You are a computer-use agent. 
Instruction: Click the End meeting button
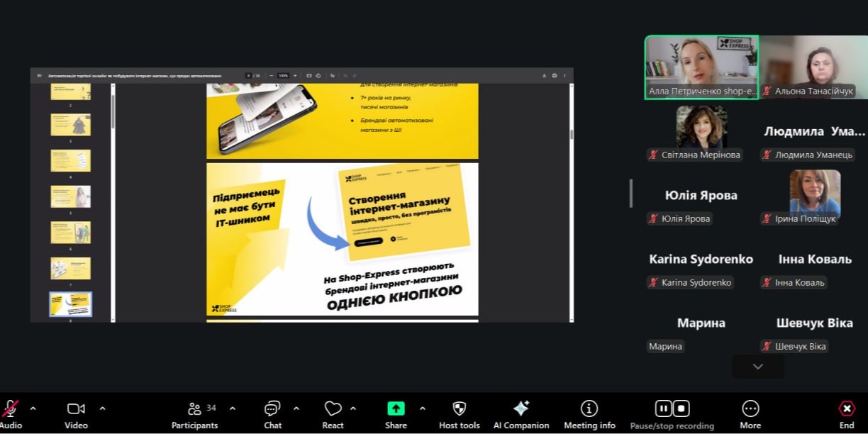click(847, 415)
